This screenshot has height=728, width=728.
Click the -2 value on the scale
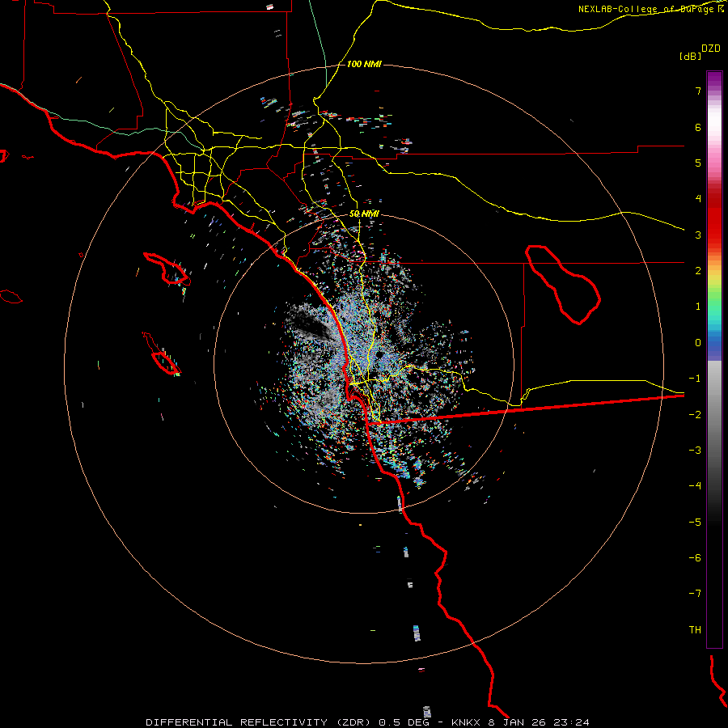coord(695,415)
